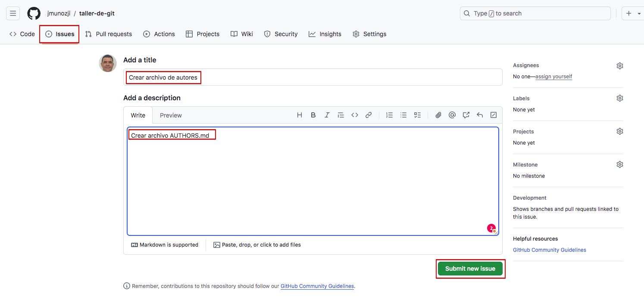The image size is (644, 300).
Task: Insert a task list checklist
Action: [x=417, y=115]
